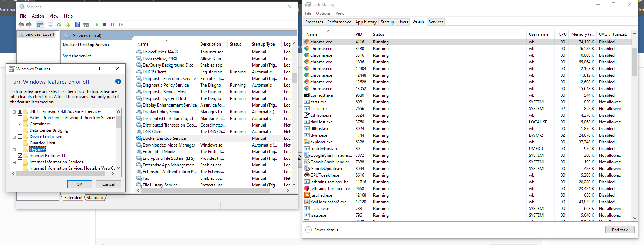Check Active Directory Lightweight Directory Services box
644x245 pixels.
(x=20, y=118)
